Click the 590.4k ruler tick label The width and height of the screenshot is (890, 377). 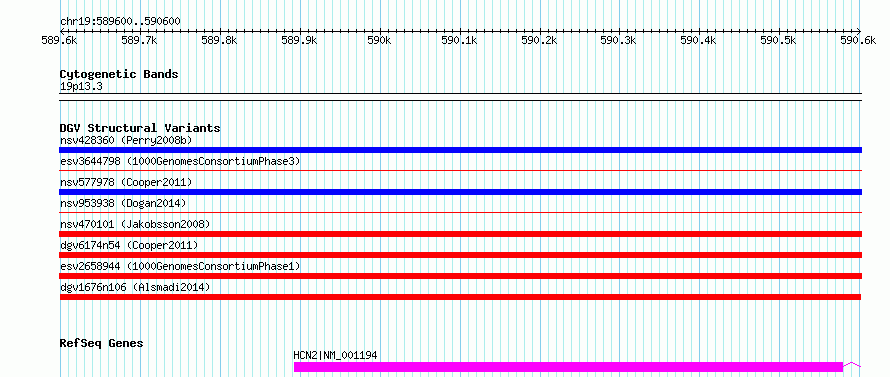pos(699,40)
